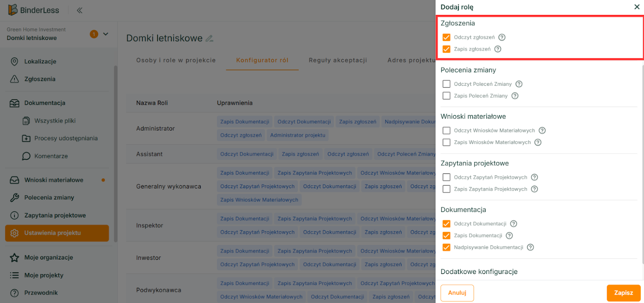
Task: Click the Komentarze speech bubble icon
Action: point(26,156)
